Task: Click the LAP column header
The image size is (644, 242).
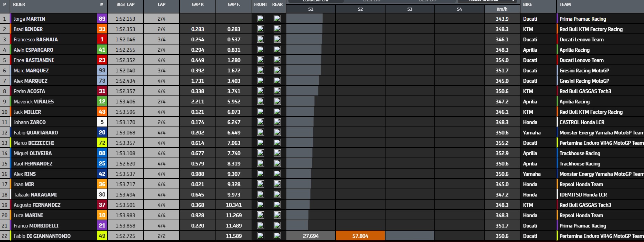Action: pyautogui.click(x=161, y=4)
